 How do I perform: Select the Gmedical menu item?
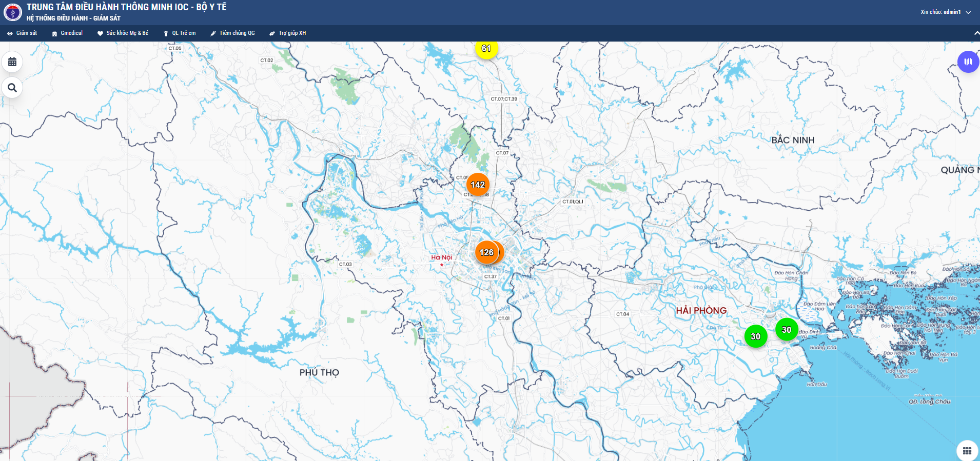71,33
